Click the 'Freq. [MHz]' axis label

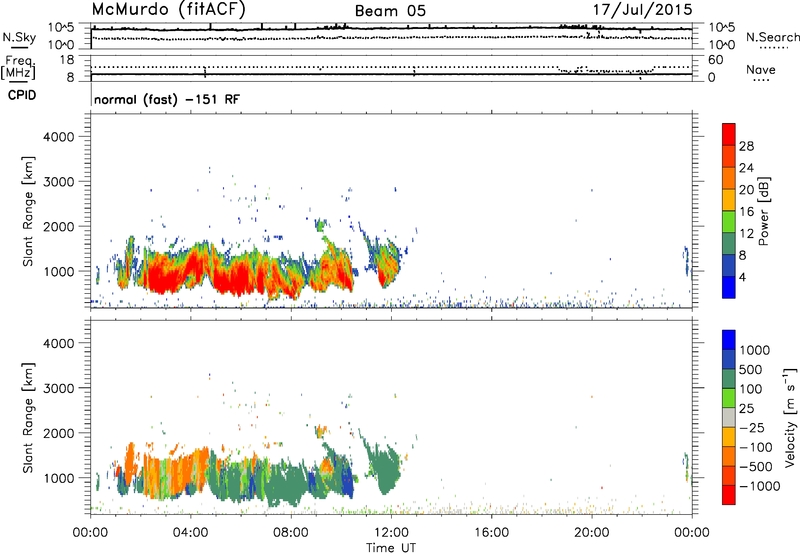(18, 68)
